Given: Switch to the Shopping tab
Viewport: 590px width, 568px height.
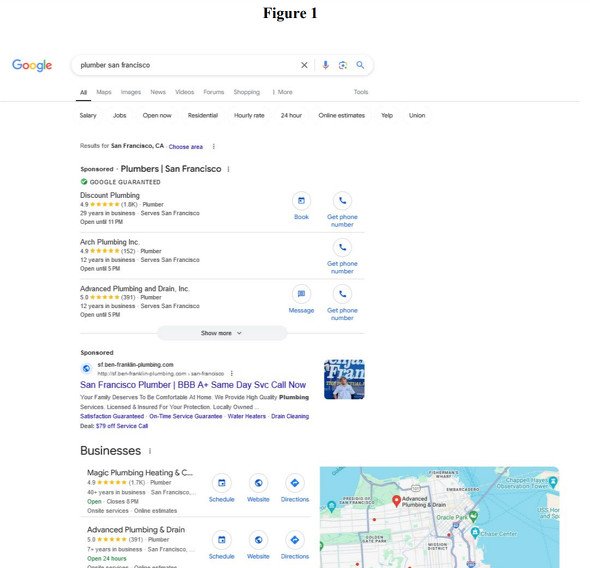Looking at the screenshot, I should coord(246,92).
